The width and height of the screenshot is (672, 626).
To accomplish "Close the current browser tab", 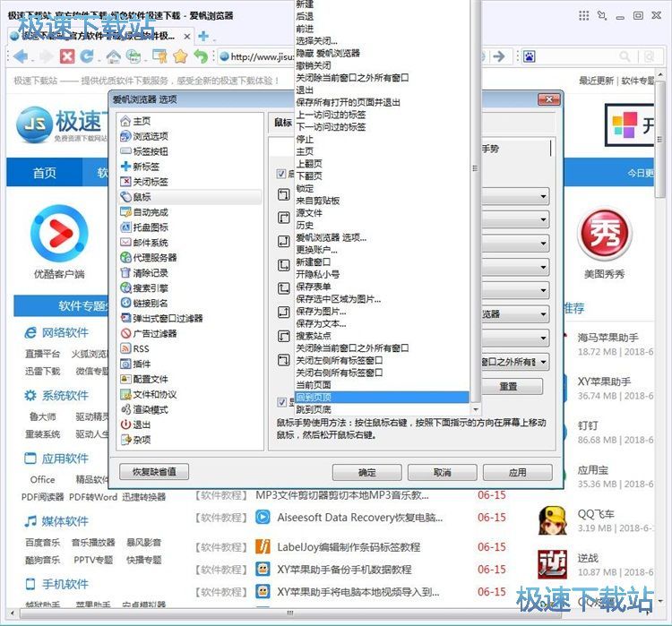I will coord(187,37).
